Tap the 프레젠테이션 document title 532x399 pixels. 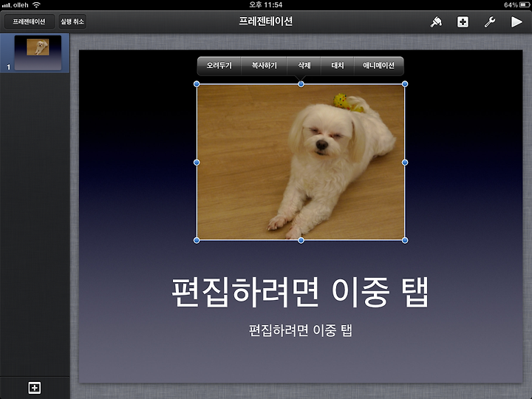[x=266, y=21]
